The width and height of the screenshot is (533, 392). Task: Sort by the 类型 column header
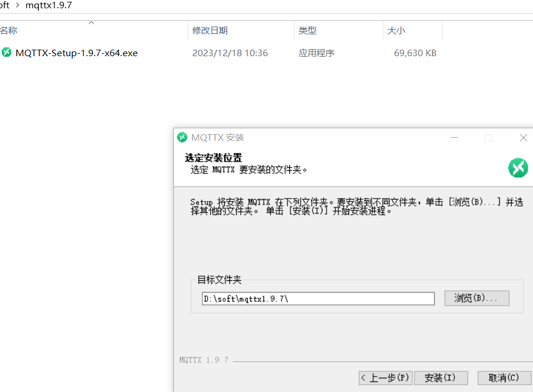(307, 31)
